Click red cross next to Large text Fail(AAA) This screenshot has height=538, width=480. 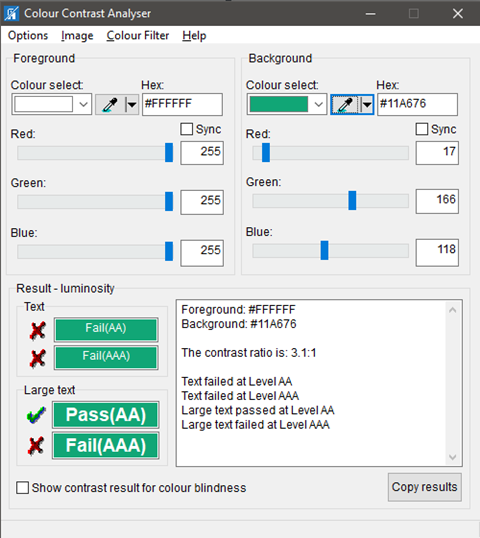click(x=36, y=445)
